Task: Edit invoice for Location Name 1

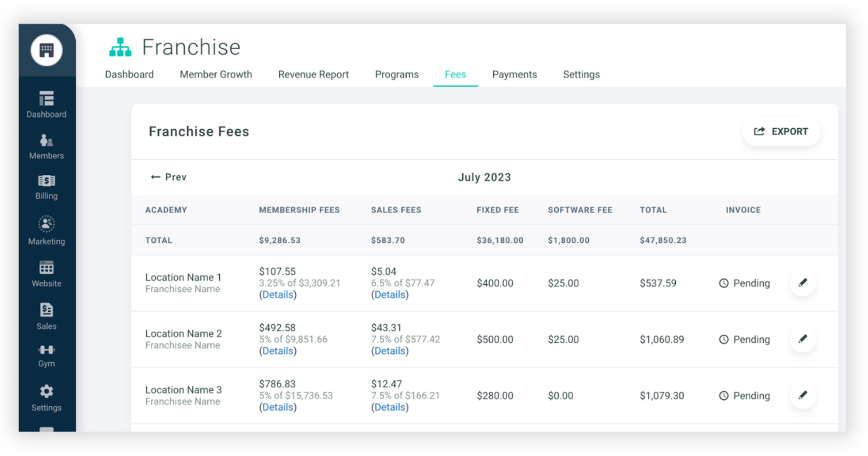Action: 803,283
